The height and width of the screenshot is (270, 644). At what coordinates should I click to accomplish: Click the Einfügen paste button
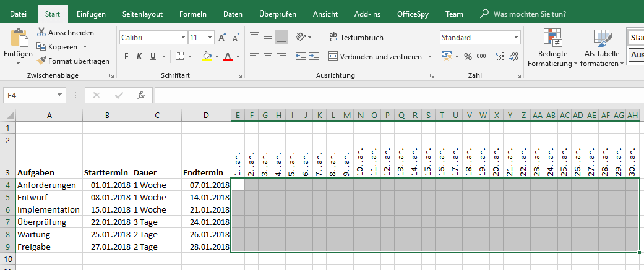point(19,40)
